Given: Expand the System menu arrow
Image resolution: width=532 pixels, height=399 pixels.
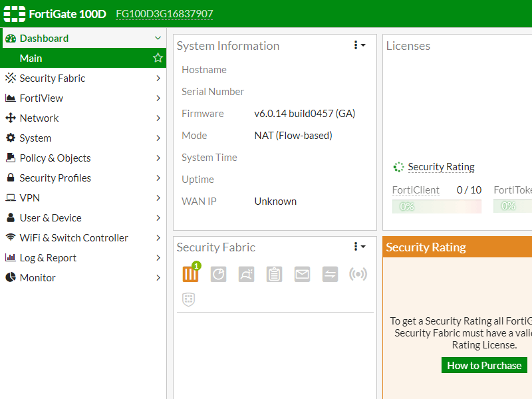Looking at the screenshot, I should click(158, 138).
